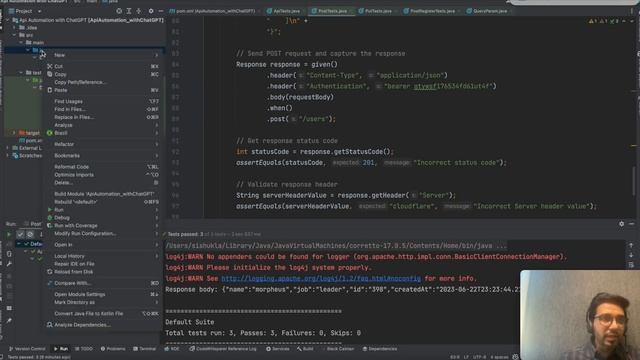Choose Cut from context menu

[x=102, y=66]
